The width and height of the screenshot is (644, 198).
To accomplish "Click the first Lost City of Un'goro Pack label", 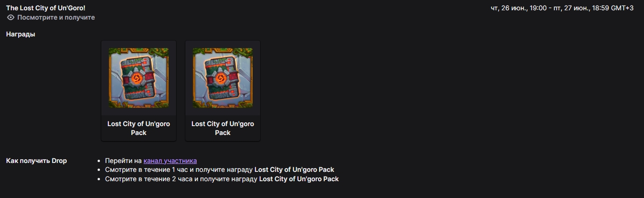I will coord(139,128).
